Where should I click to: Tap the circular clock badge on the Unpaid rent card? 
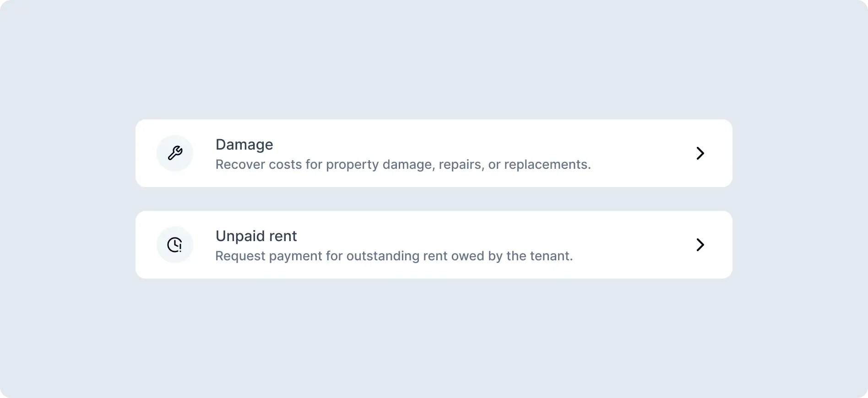point(175,245)
